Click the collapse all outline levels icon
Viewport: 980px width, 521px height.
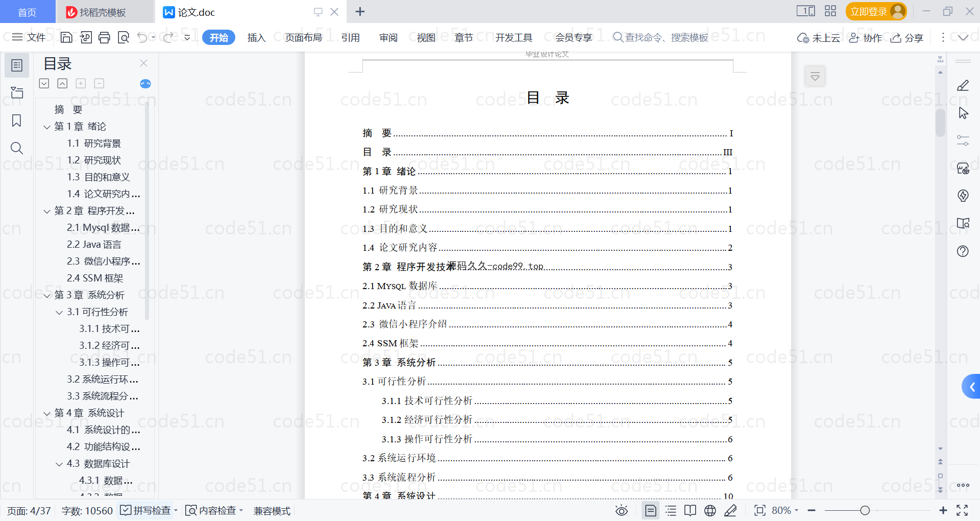point(62,83)
